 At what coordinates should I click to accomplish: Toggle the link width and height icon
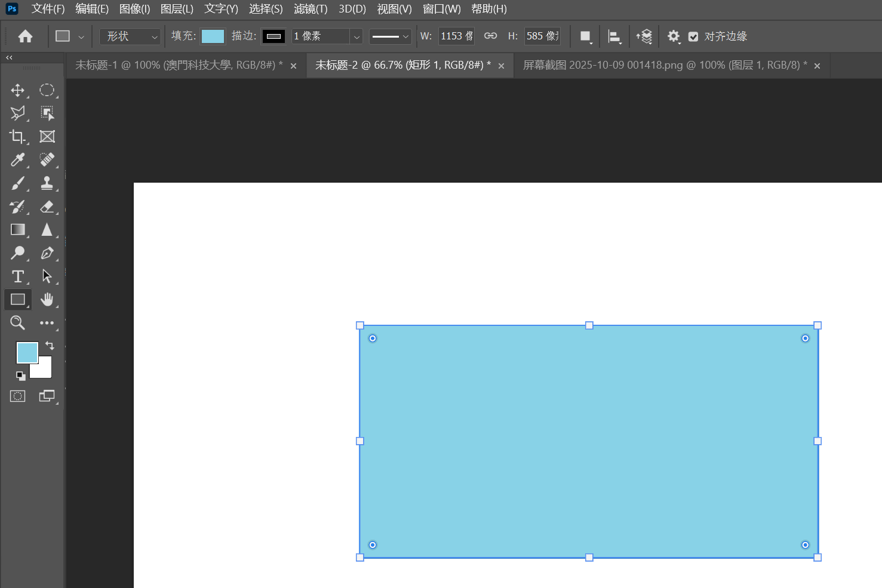coord(490,36)
